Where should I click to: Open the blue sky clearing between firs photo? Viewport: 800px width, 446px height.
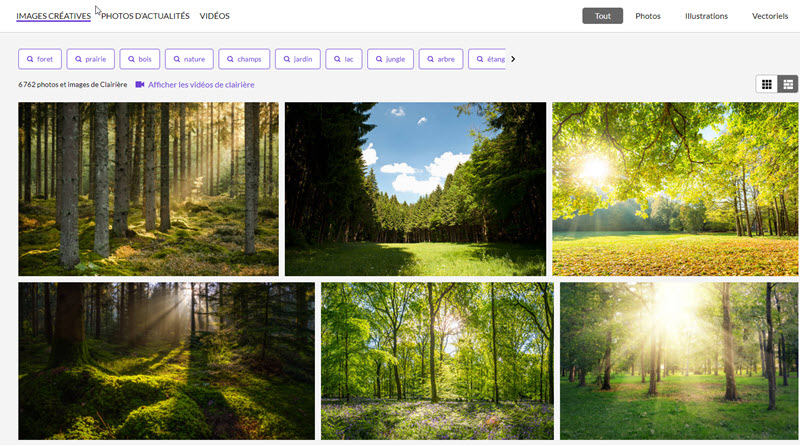(x=415, y=189)
